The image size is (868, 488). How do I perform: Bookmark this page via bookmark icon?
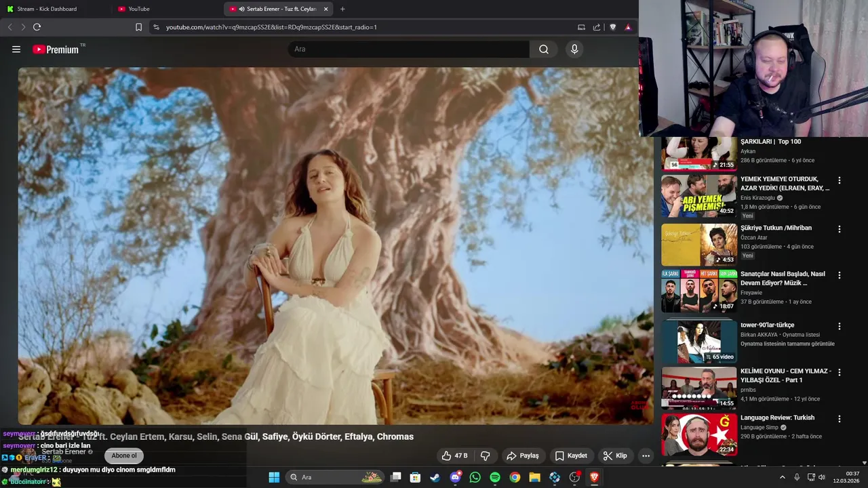point(138,27)
